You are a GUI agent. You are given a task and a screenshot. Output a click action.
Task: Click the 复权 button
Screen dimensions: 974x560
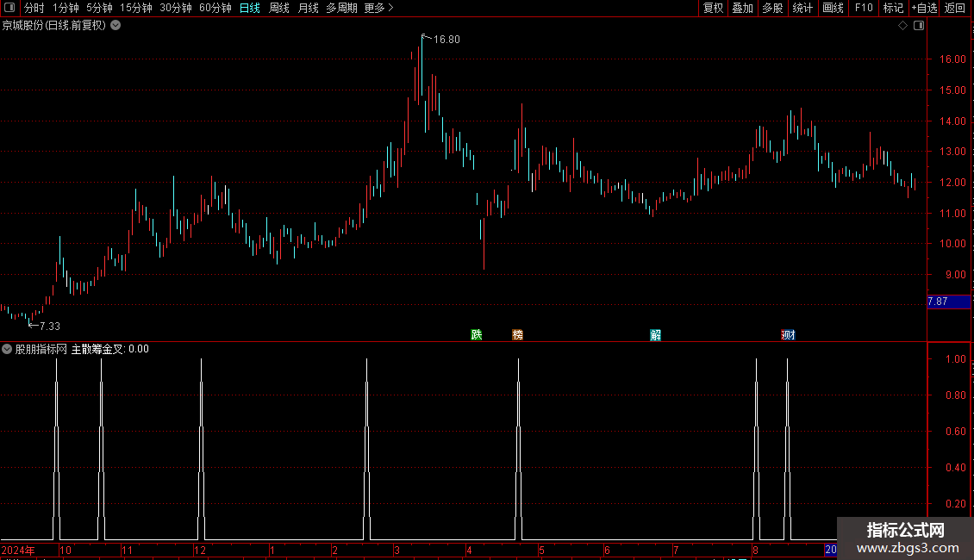click(x=713, y=8)
